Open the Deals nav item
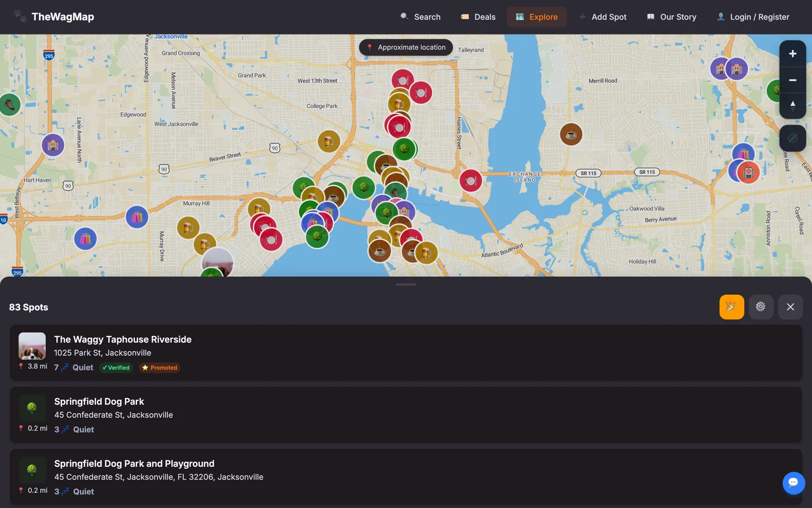Viewport: 812px width, 508px height. point(478,17)
